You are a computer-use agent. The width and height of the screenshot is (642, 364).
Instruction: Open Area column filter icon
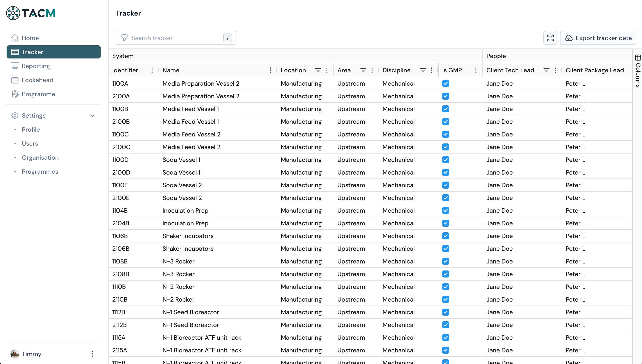click(363, 70)
